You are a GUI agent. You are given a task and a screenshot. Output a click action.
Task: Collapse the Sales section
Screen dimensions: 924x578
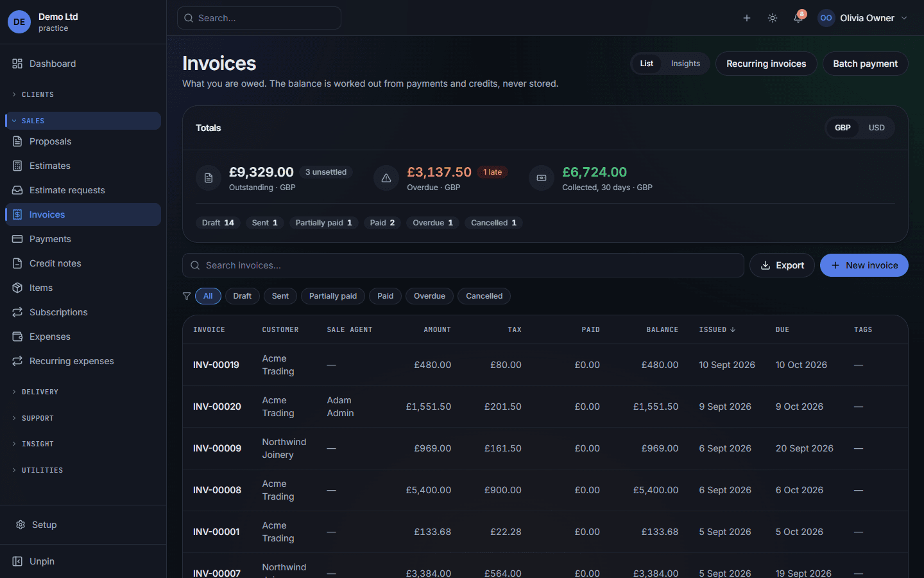point(83,121)
